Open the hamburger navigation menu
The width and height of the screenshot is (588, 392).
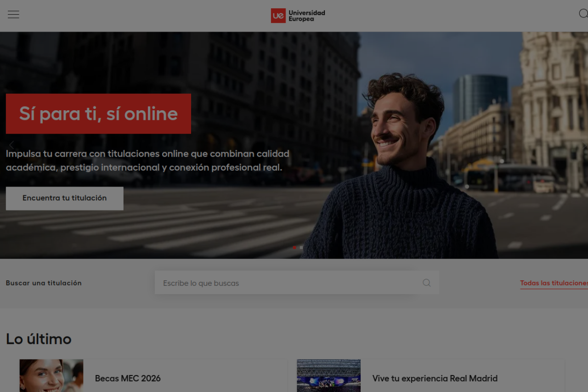click(13, 15)
